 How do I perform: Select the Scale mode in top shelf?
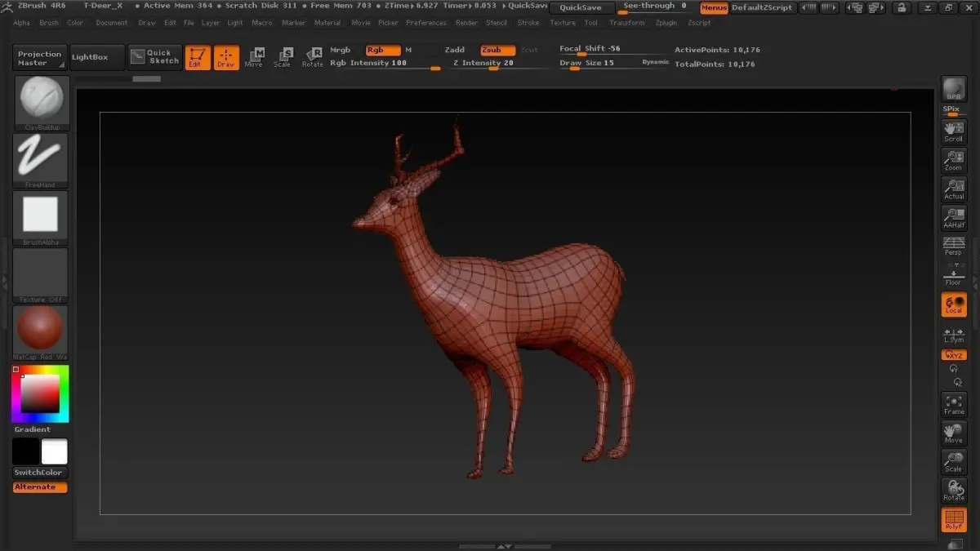point(283,57)
